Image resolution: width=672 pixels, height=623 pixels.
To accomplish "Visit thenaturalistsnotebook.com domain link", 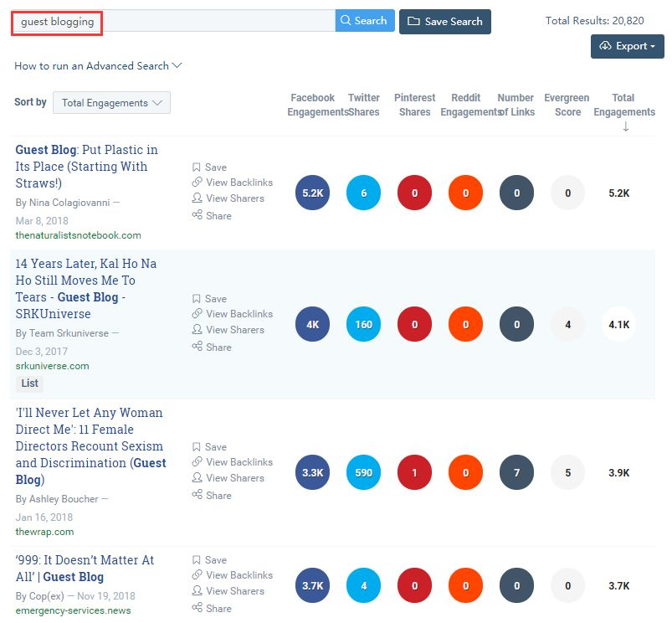I will (x=78, y=235).
